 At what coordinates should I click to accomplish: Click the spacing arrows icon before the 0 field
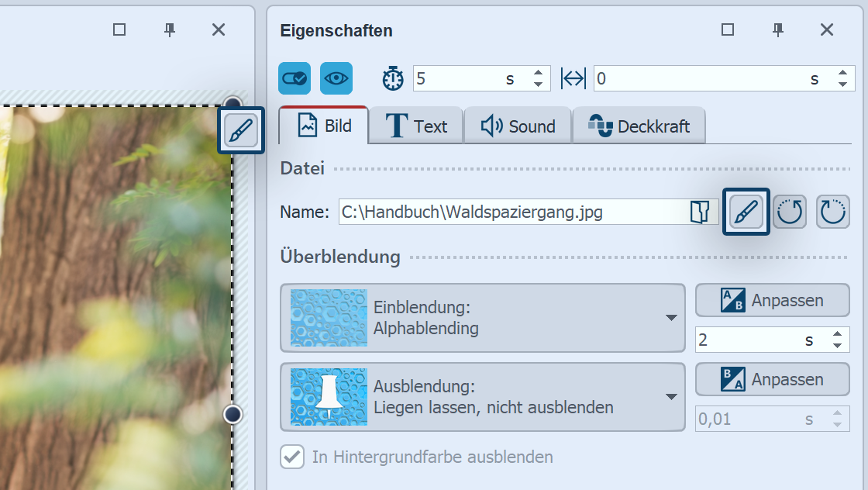[x=573, y=78]
